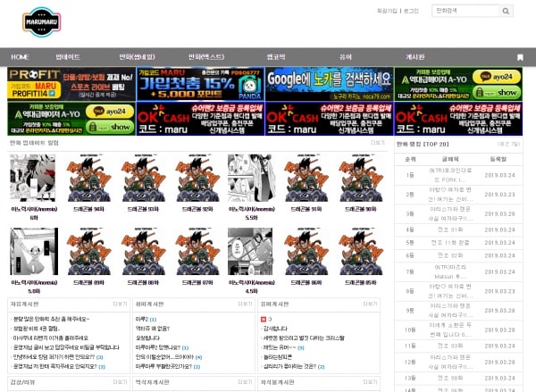Open the Anomia 5.5화 thumbnail
Screen dimensions: 536x392
pos(252,178)
